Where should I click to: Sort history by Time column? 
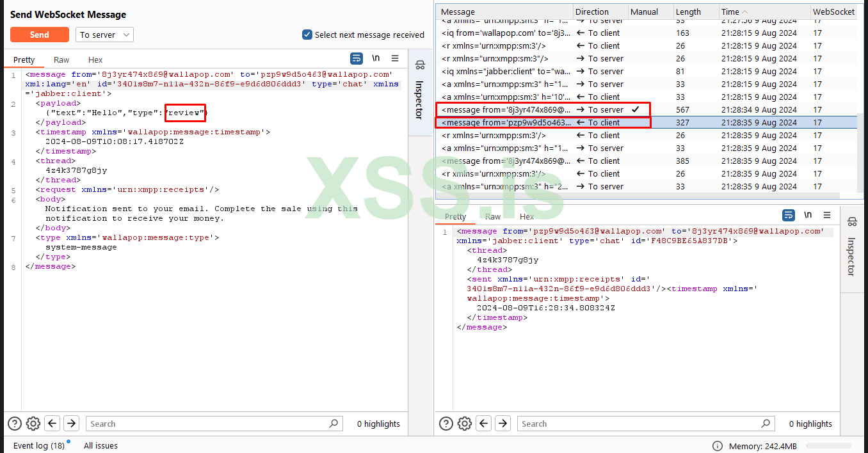click(x=764, y=12)
